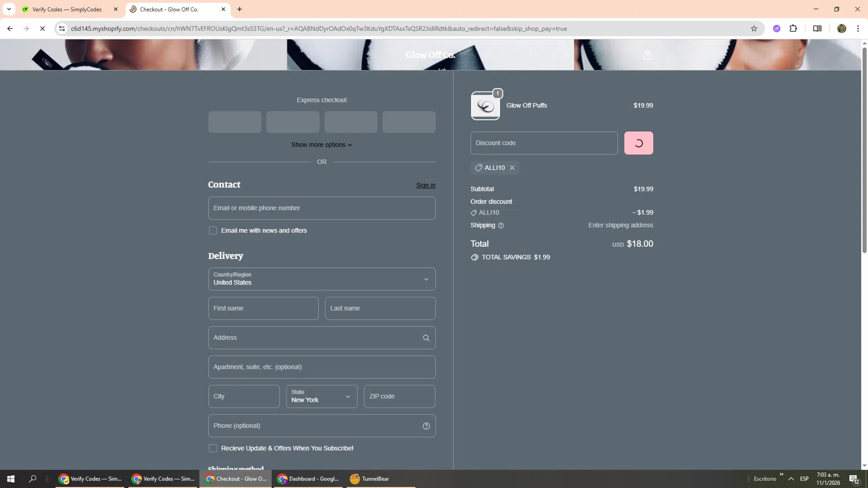Click ESP language indicator

(x=804, y=479)
